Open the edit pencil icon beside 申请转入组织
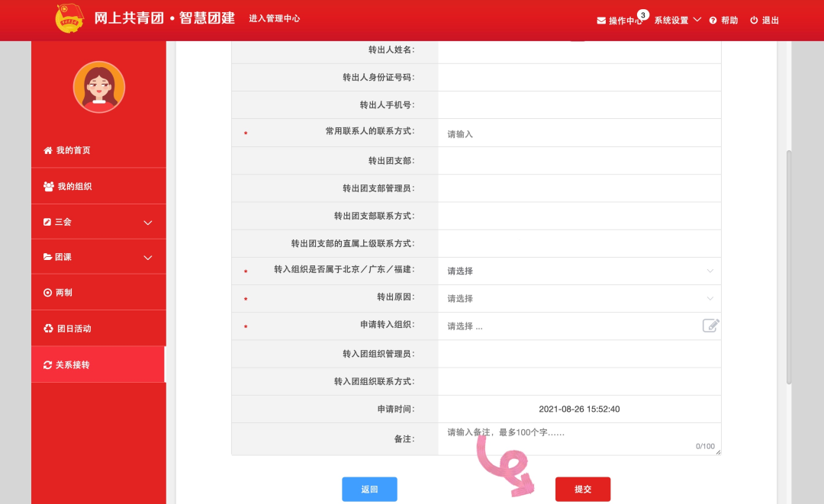Viewport: 824px width, 504px height. pyautogui.click(x=710, y=325)
